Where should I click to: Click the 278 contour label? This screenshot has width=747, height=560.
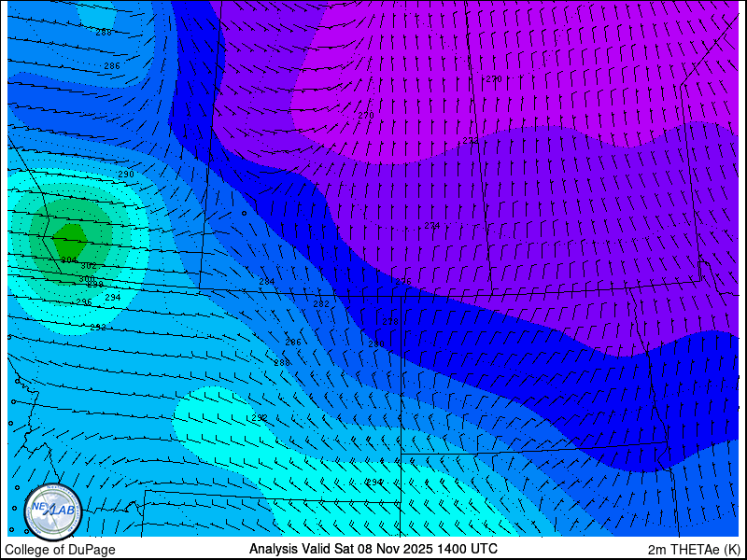(x=390, y=322)
